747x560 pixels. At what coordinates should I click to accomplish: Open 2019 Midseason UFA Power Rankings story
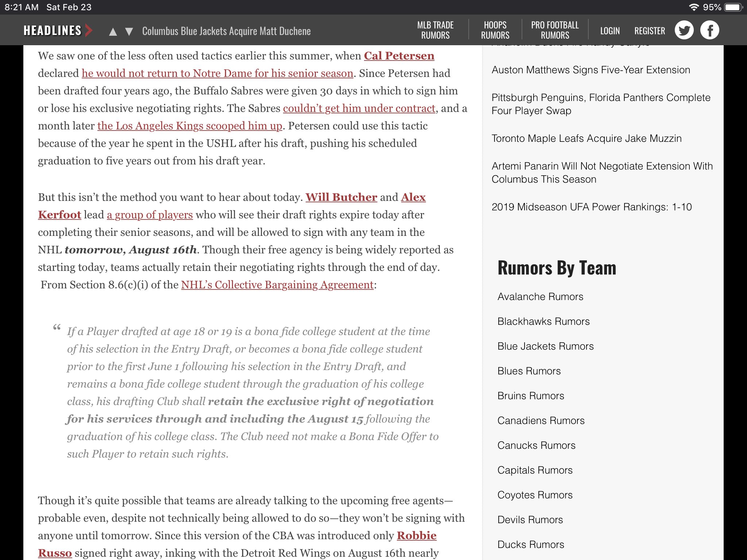(592, 207)
